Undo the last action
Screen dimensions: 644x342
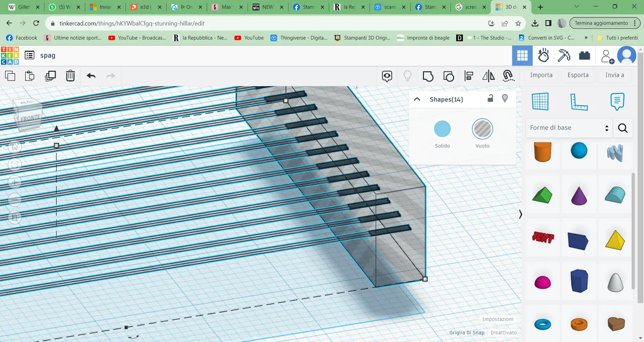91,75
